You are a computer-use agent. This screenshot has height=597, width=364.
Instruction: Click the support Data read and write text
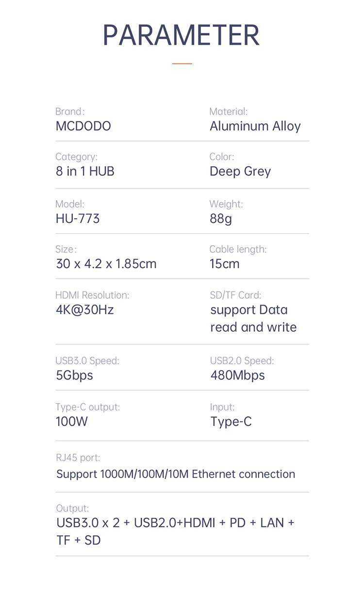(253, 319)
